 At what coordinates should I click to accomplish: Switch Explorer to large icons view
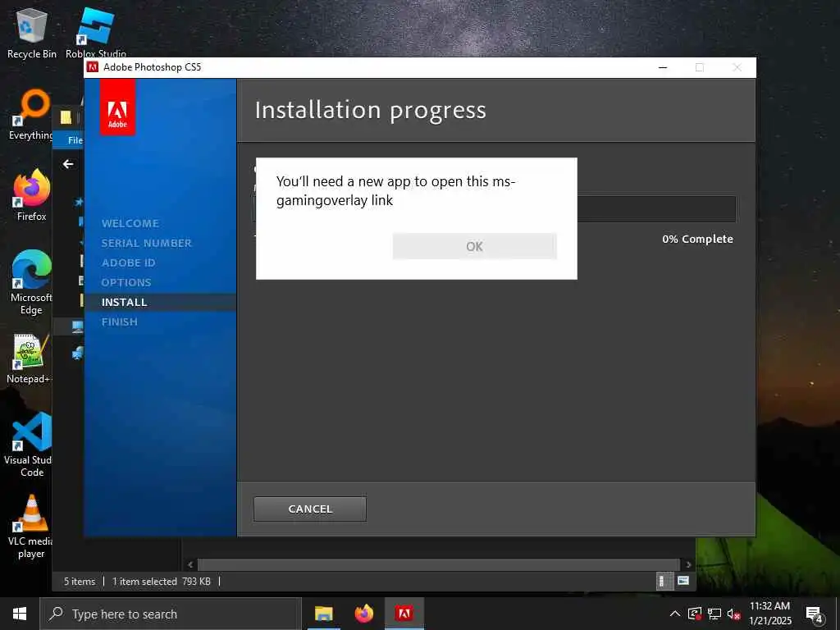point(683,581)
